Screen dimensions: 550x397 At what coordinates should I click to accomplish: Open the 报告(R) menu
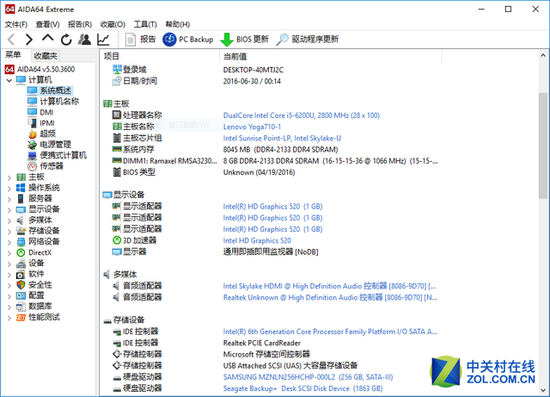pyautogui.click(x=80, y=24)
